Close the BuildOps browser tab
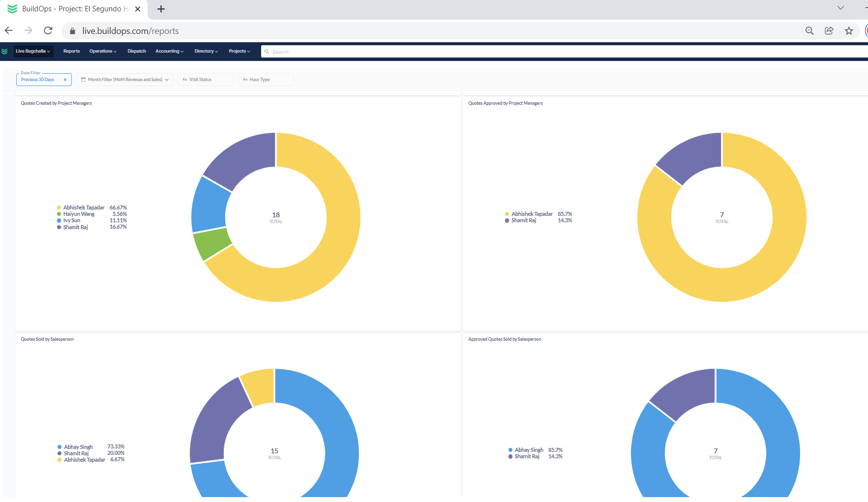Screen dimensions: 868x502 (x=138, y=9)
